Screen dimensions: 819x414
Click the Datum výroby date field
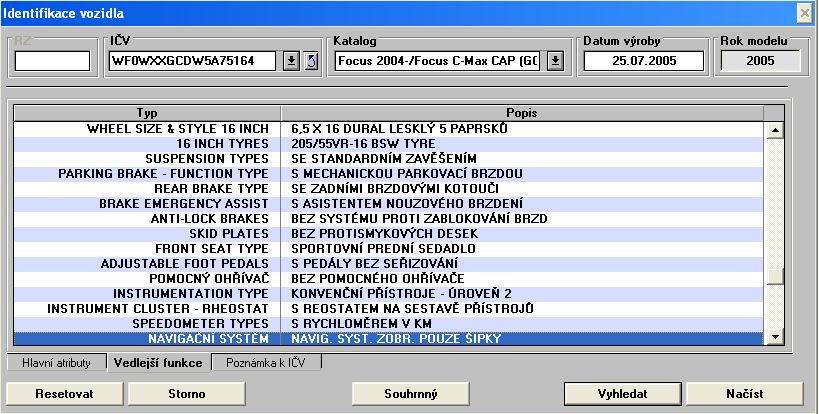pos(630,61)
